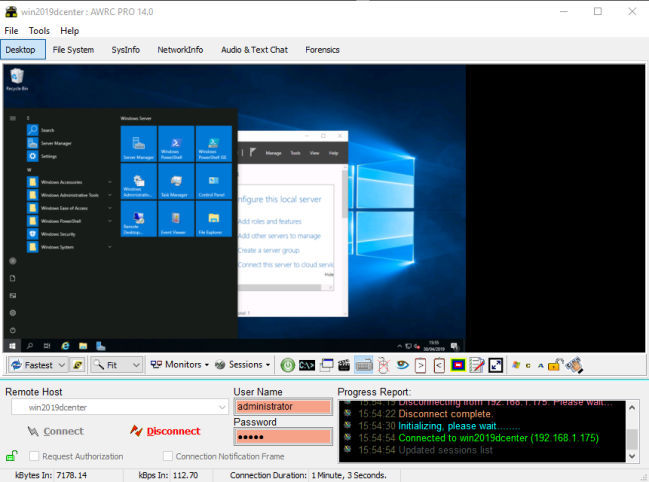The height and width of the screenshot is (482, 649).
Task: Click the remote taskbar search magnifier icon
Action: click(x=30, y=345)
